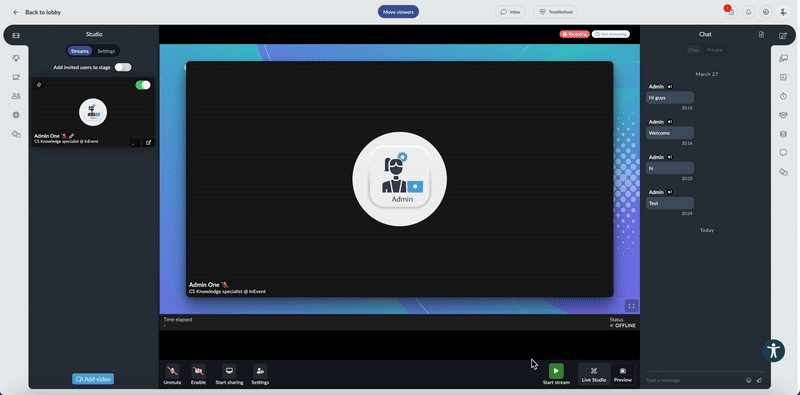Click the document icon in Chat header

coord(761,34)
